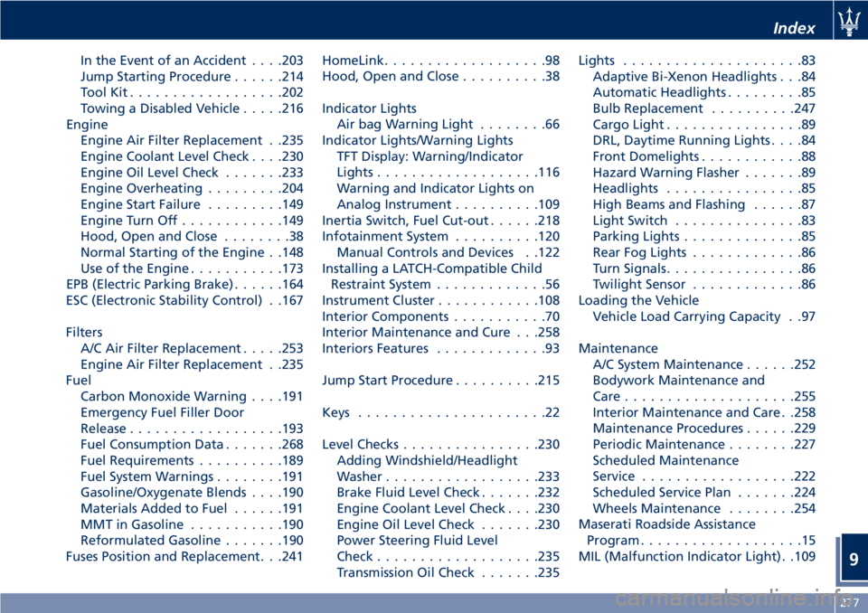Select the Fuel Consumption Data entry

(192, 444)
